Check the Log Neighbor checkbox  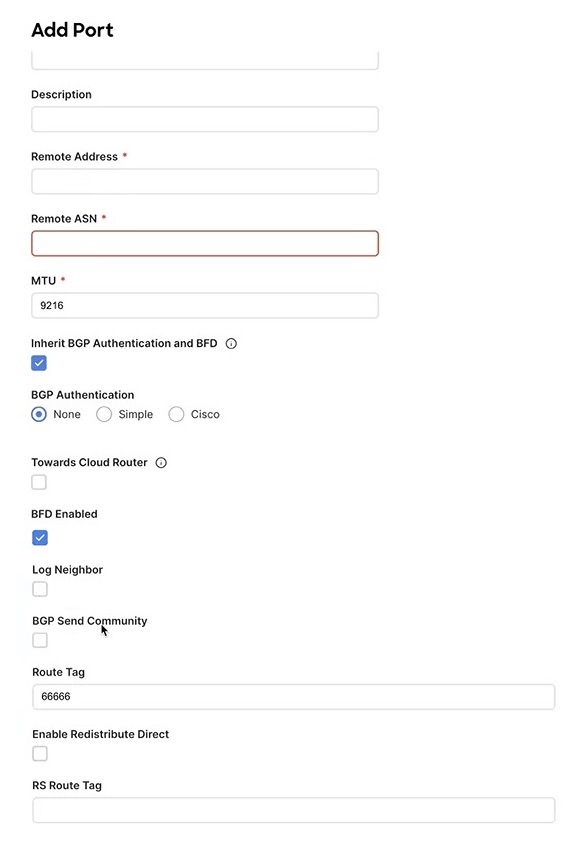38,589
